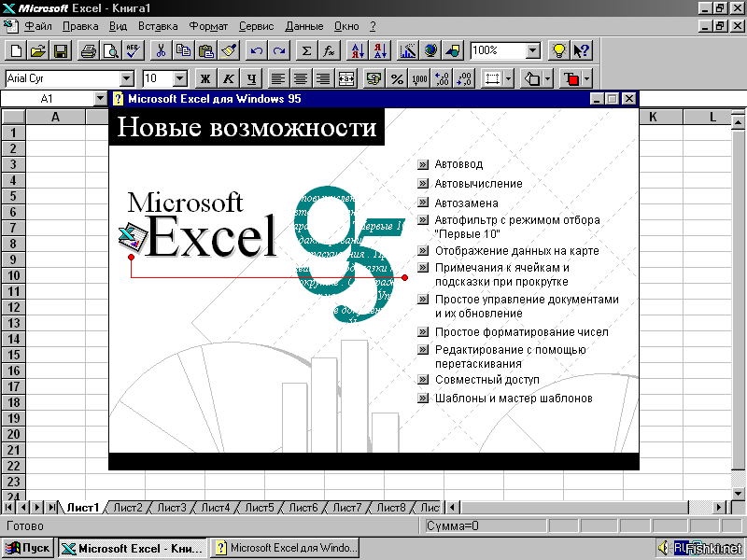Click the red font color swatch
Image resolution: width=747 pixels, height=560 pixels.
coord(571,78)
